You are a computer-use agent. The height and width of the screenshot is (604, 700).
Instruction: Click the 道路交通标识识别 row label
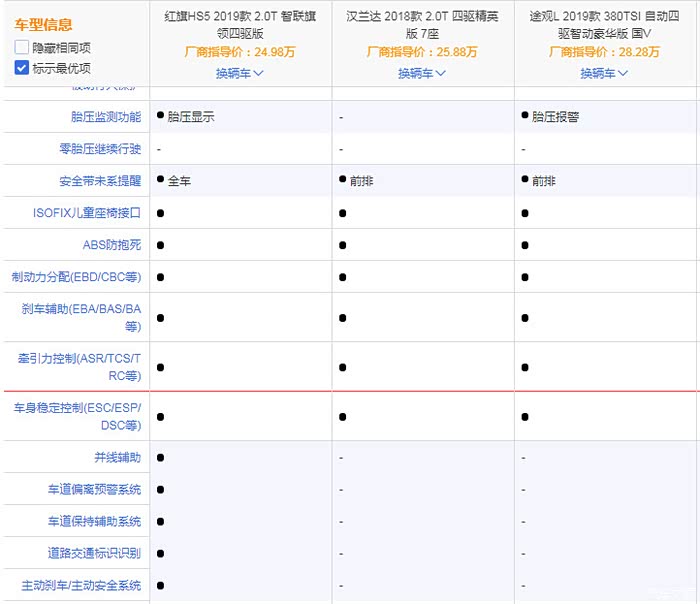(x=94, y=553)
